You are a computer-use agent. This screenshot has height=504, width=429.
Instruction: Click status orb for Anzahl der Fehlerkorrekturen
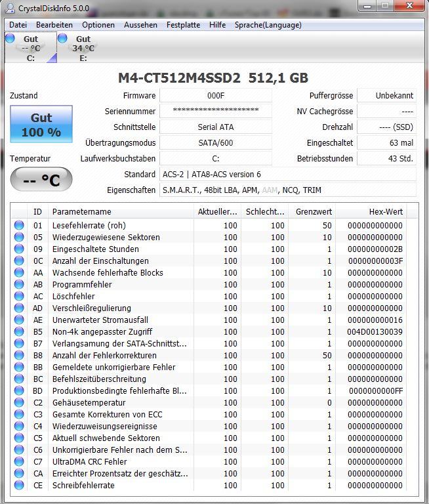(x=19, y=355)
